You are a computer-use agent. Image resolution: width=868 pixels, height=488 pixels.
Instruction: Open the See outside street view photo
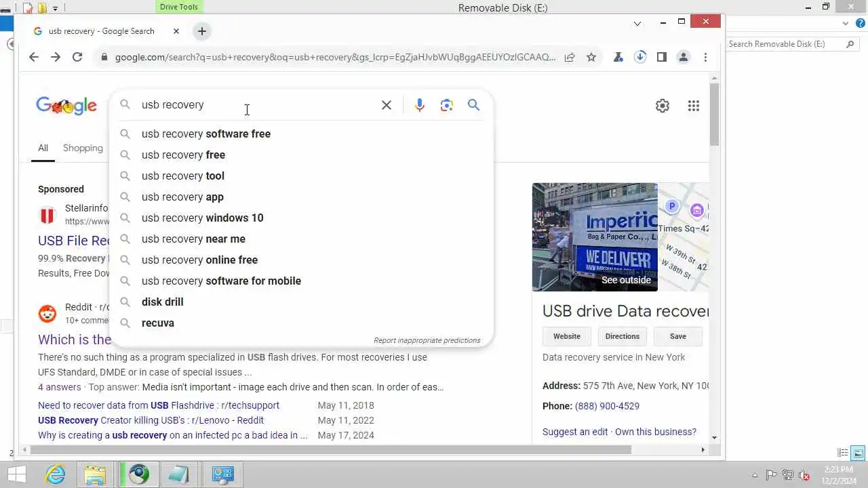point(595,237)
